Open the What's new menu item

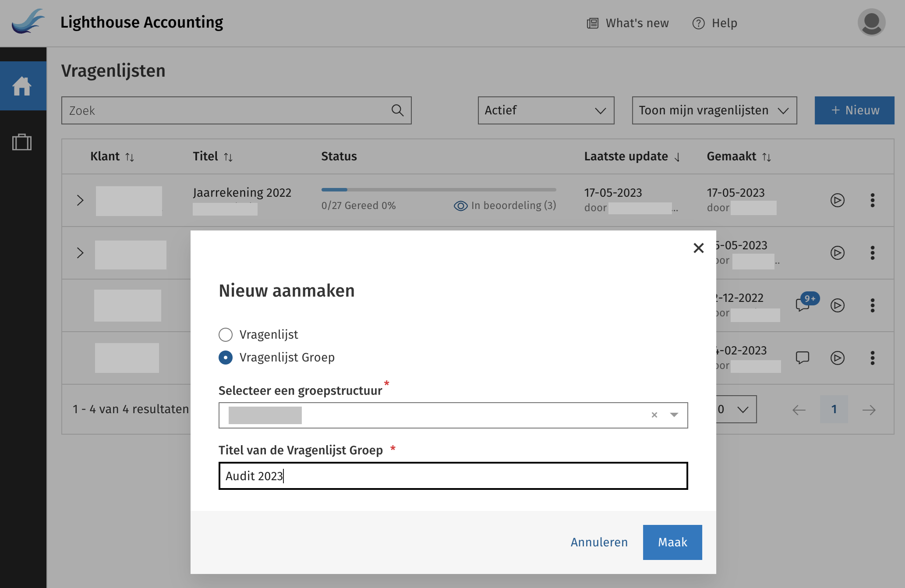(x=628, y=23)
